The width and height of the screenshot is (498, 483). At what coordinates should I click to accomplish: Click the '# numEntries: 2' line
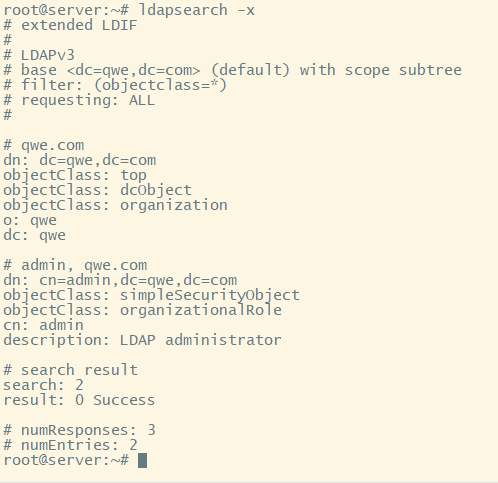tap(70, 445)
